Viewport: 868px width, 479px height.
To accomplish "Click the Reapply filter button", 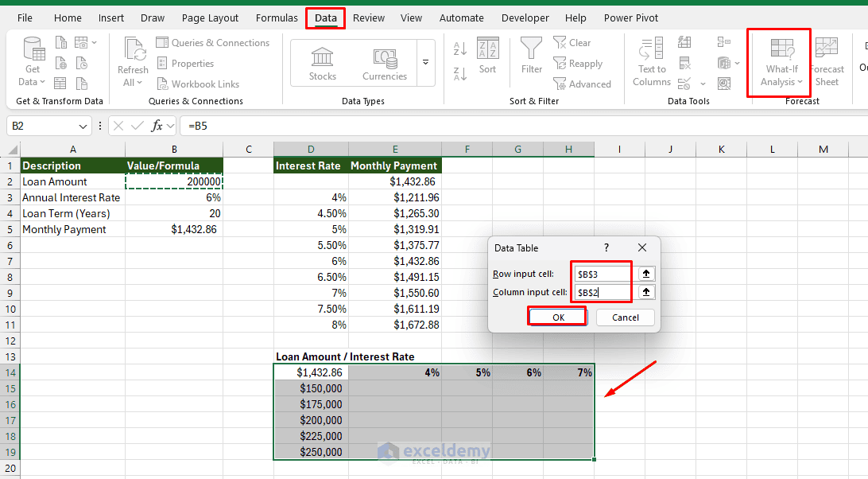I will pyautogui.click(x=578, y=63).
